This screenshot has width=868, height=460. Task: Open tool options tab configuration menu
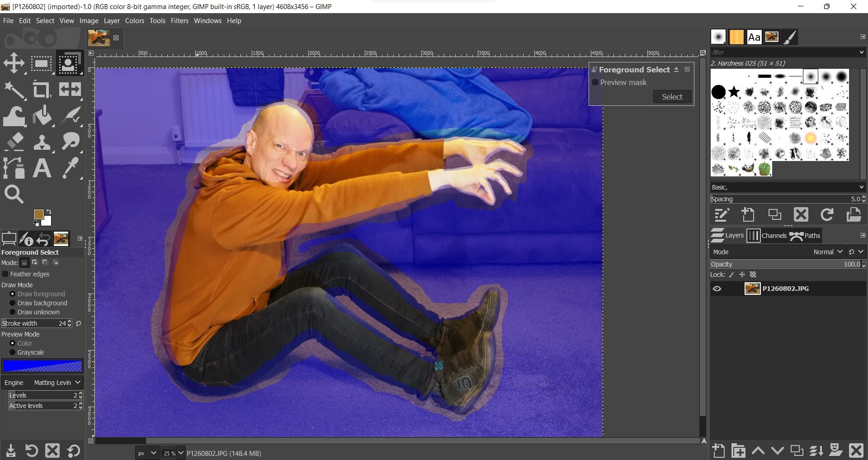pos(80,238)
